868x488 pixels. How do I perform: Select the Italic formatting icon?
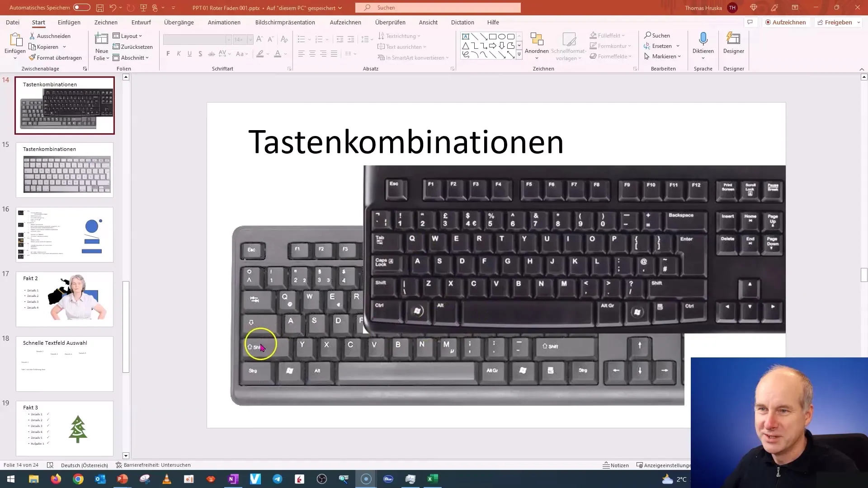[179, 54]
